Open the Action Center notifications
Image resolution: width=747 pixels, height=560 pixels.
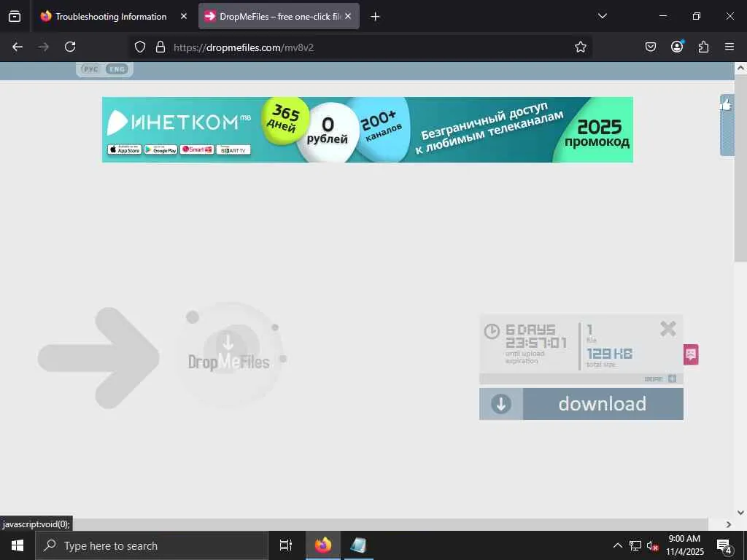724,545
